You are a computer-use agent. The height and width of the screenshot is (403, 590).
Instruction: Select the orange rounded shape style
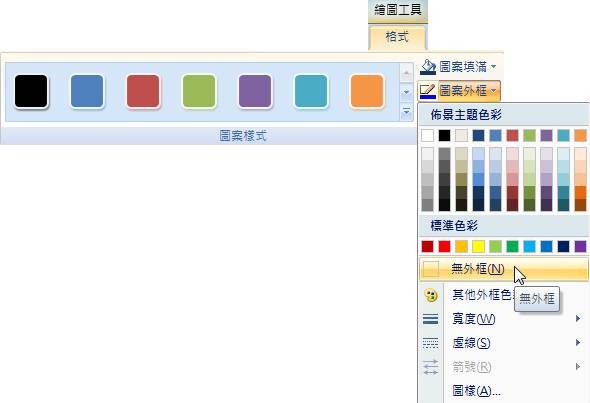coord(367,91)
